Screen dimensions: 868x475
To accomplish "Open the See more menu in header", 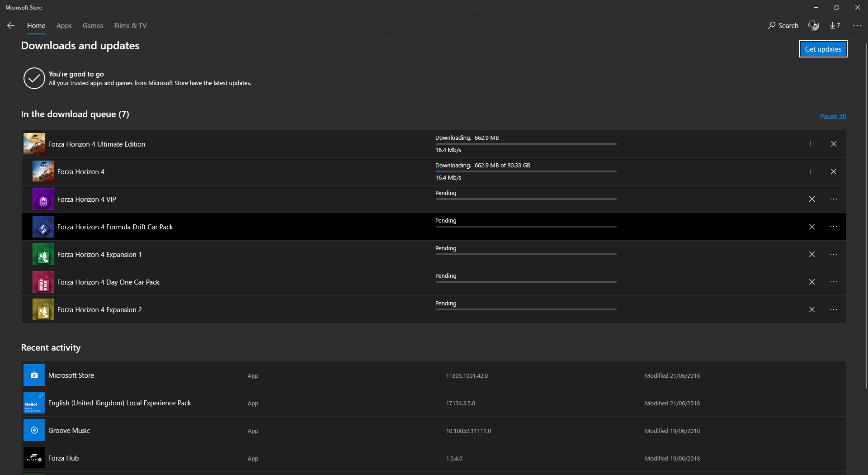I will point(857,26).
